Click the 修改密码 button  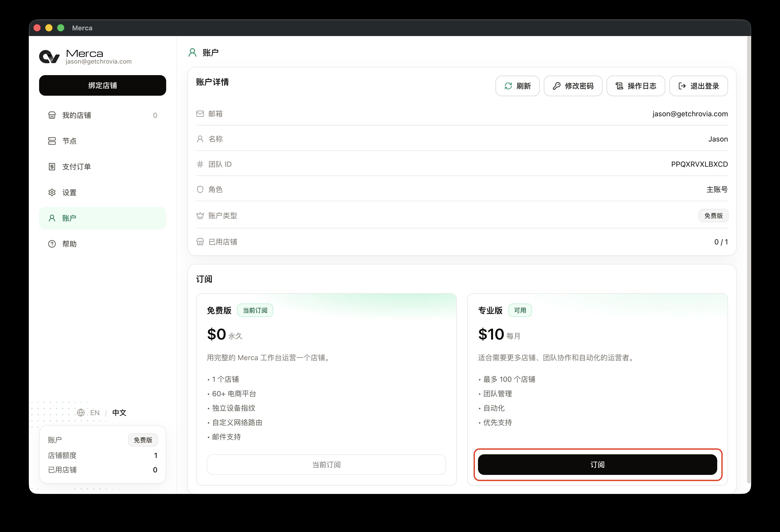[x=573, y=86]
